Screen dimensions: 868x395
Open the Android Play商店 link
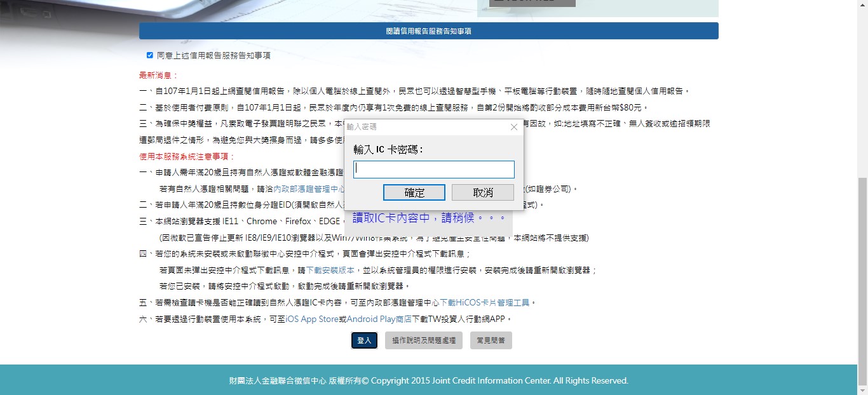379,319
